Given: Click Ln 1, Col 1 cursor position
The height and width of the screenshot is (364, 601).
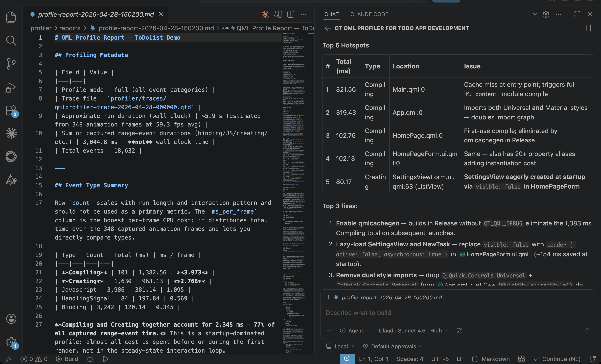Looking at the screenshot, I should click(x=373, y=359).
